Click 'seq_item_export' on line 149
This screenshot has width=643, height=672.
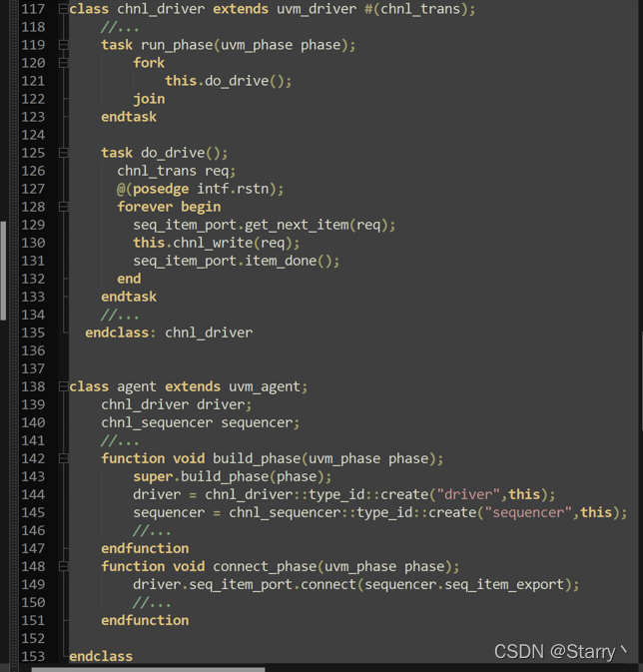(504, 585)
